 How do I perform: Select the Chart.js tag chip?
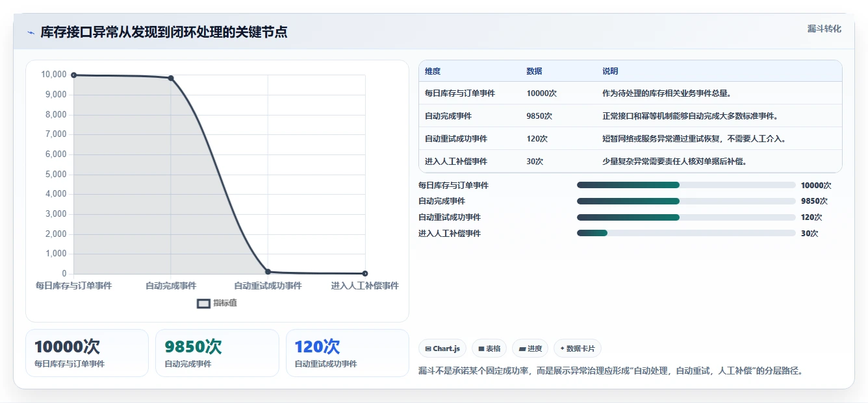(x=442, y=348)
